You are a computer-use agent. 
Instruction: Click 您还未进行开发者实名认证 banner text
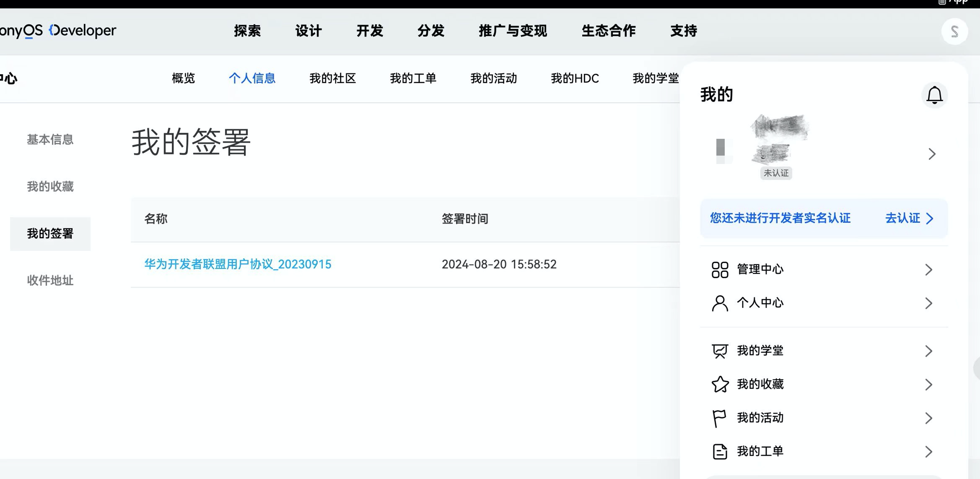780,218
